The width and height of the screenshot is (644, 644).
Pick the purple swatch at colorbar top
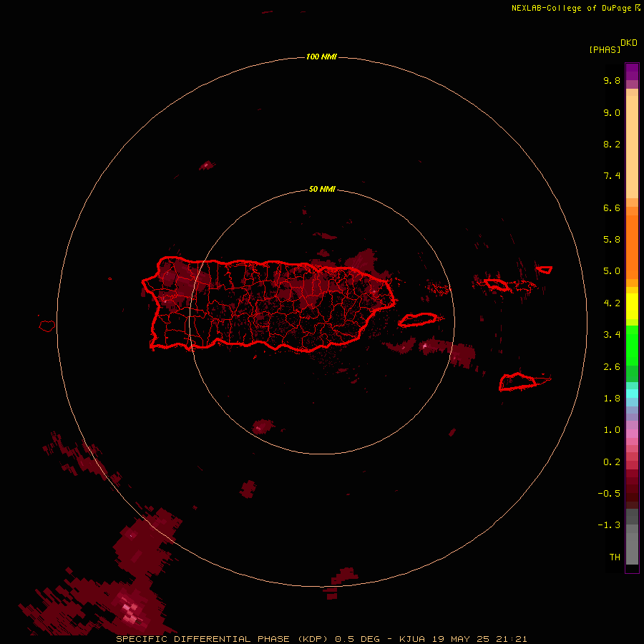coord(632,72)
